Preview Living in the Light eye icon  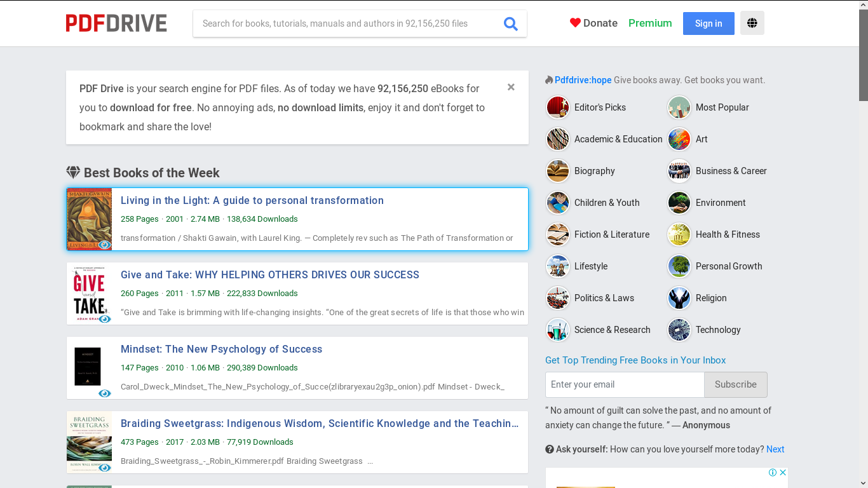(x=105, y=245)
